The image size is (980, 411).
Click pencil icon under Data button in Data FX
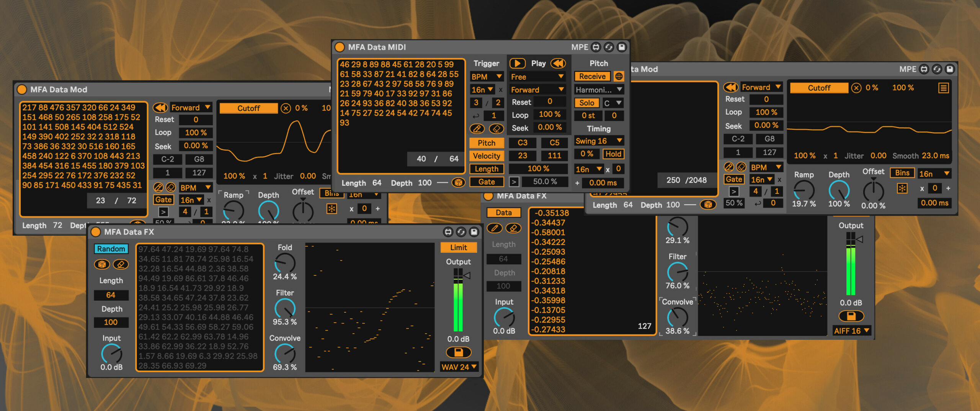(x=494, y=228)
